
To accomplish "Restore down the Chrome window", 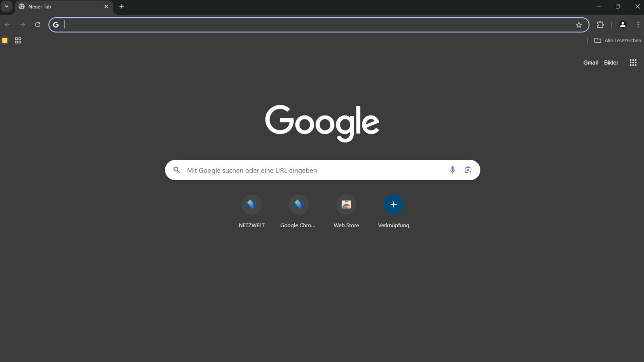I will 618,6.
